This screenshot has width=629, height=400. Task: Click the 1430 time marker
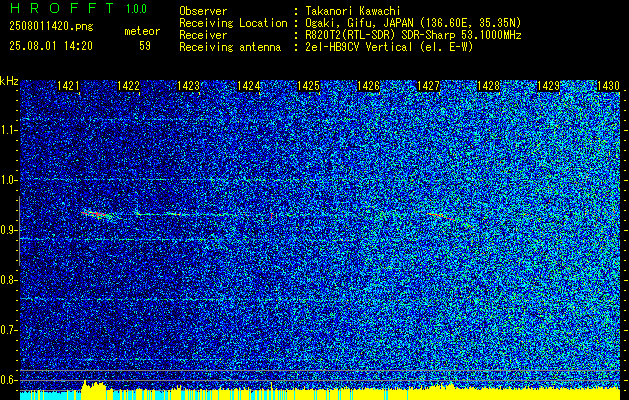[609, 85]
